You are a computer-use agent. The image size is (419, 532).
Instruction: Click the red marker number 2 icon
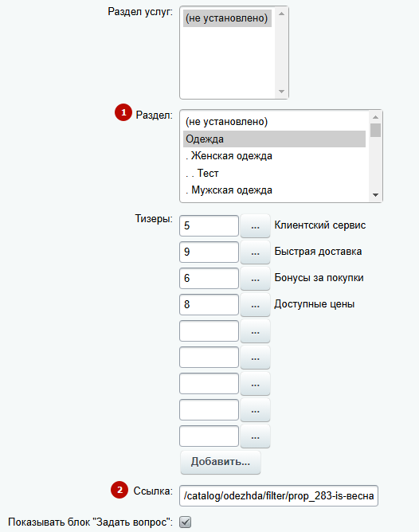[119, 490]
